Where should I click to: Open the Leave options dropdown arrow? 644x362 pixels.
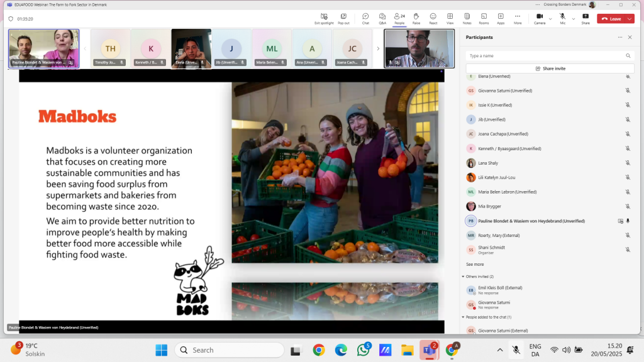coord(630,19)
